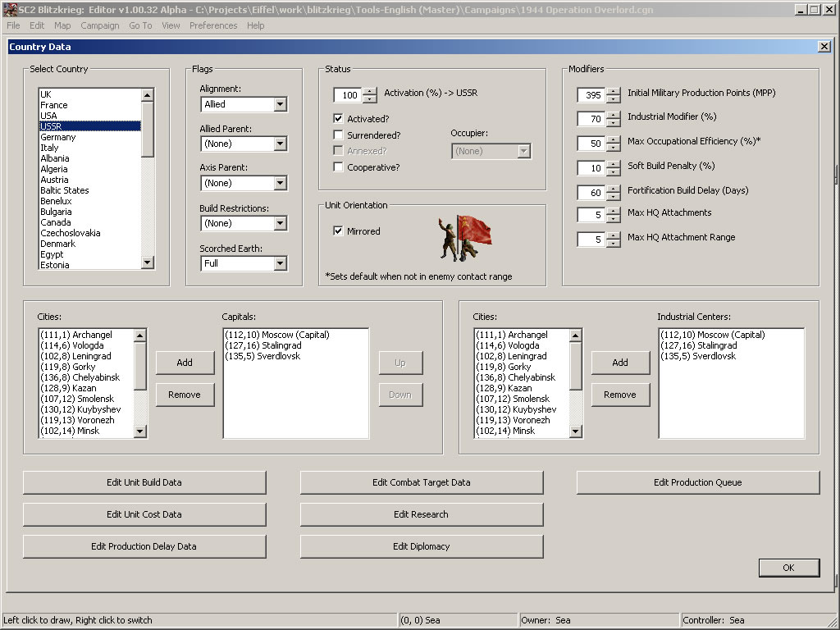Open the Alignment dropdown
The image size is (840, 630).
pyautogui.click(x=281, y=104)
